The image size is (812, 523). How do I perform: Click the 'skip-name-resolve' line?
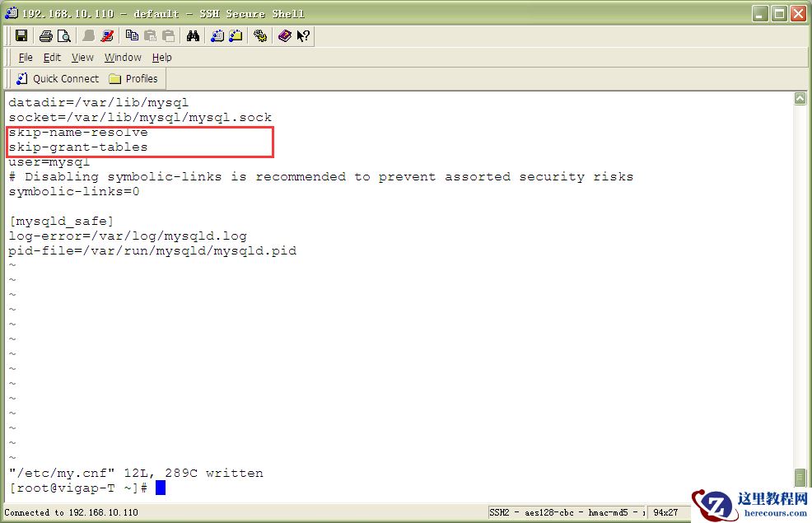[x=78, y=133]
